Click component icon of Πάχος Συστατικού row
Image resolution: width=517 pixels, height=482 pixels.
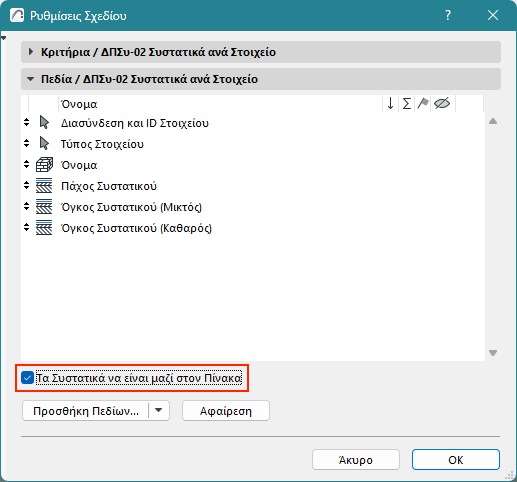pos(44,186)
